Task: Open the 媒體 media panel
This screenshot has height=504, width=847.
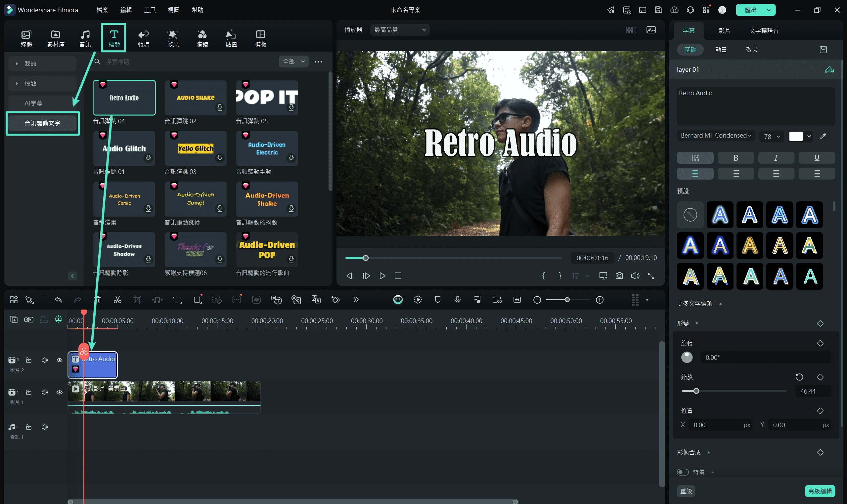Action: click(26, 38)
